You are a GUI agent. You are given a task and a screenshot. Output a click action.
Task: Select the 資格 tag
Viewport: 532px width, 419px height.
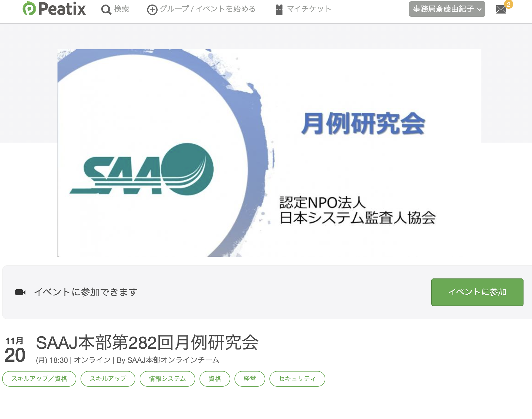coord(215,379)
